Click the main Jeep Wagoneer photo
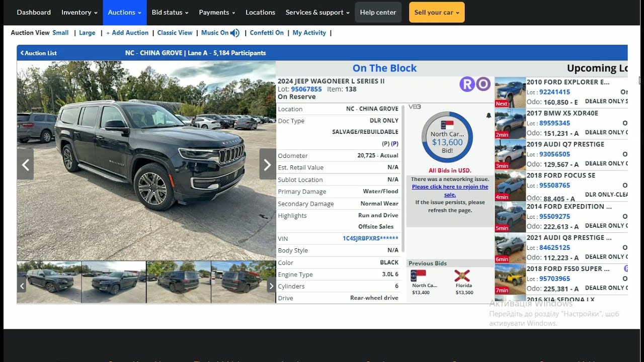The image size is (644, 362). 146,161
